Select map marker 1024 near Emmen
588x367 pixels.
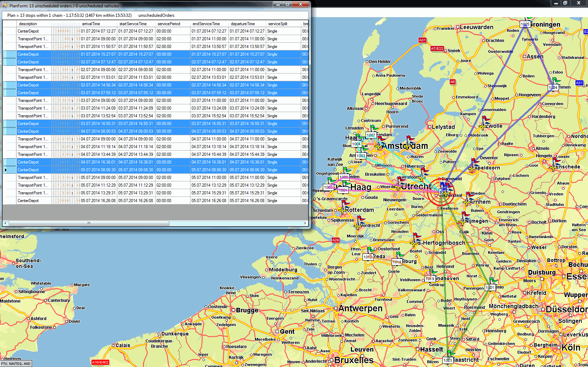click(x=553, y=88)
